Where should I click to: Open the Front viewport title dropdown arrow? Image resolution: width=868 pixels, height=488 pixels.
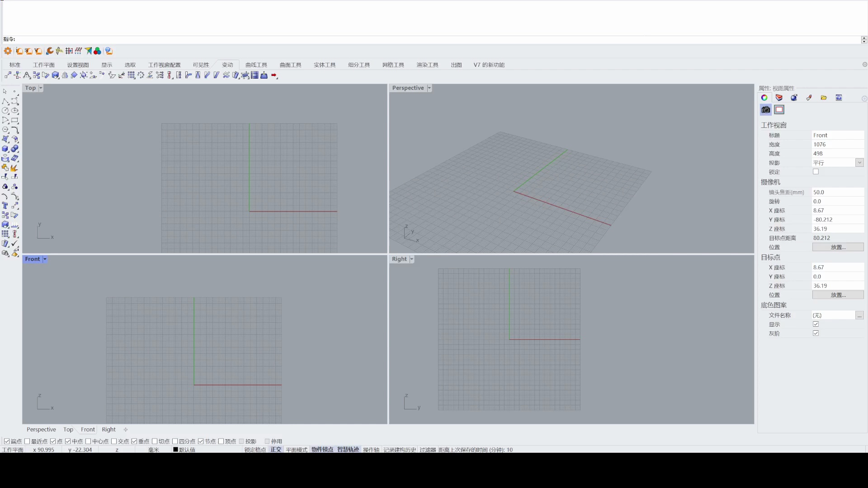click(x=45, y=259)
